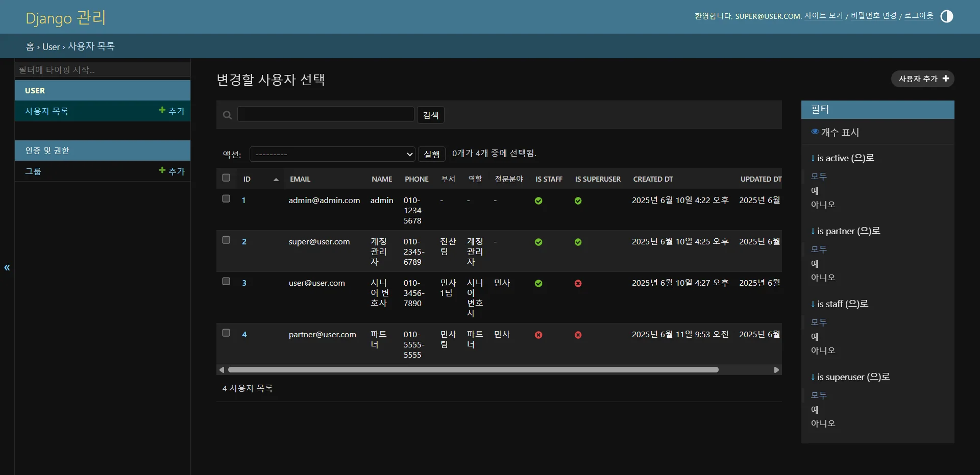This screenshot has width=980, height=475.
Task: Click the 실행 button
Action: pyautogui.click(x=432, y=154)
